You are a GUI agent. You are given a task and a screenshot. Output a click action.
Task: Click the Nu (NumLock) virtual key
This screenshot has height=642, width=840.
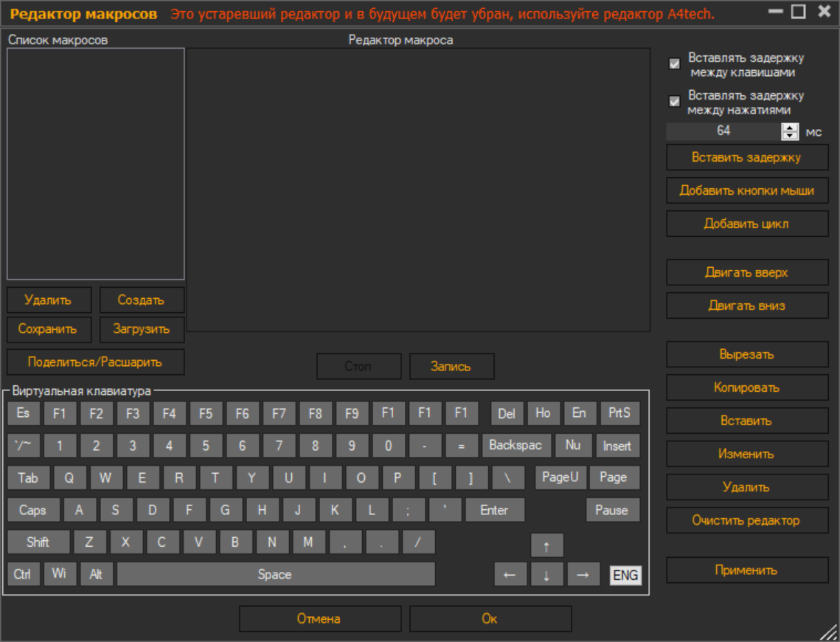(573, 445)
